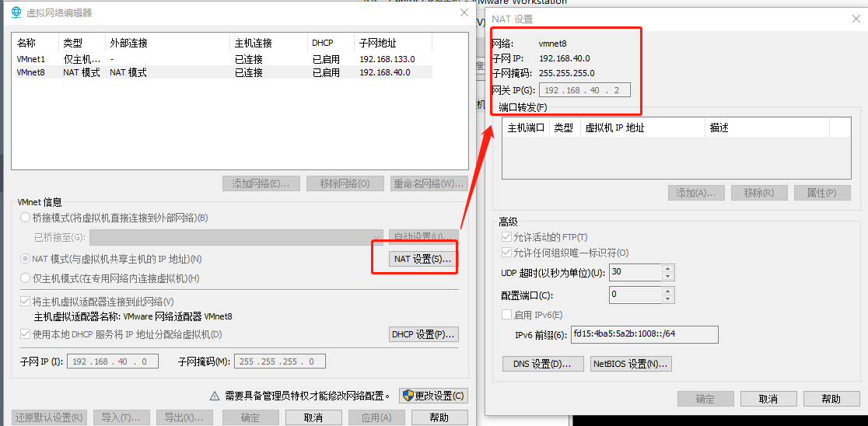
Task: Click 还原默认设置(R) button
Action: (50, 417)
